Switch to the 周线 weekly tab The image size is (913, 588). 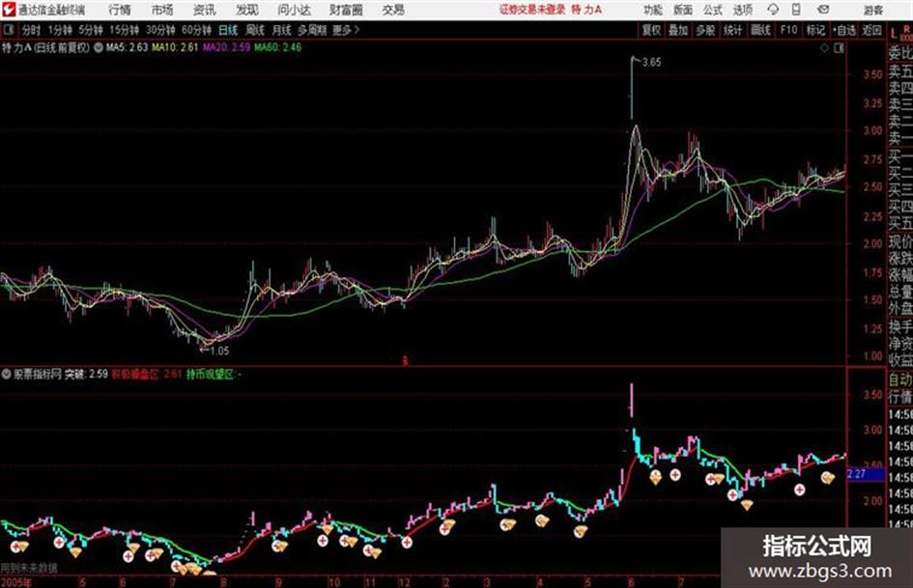[x=255, y=30]
